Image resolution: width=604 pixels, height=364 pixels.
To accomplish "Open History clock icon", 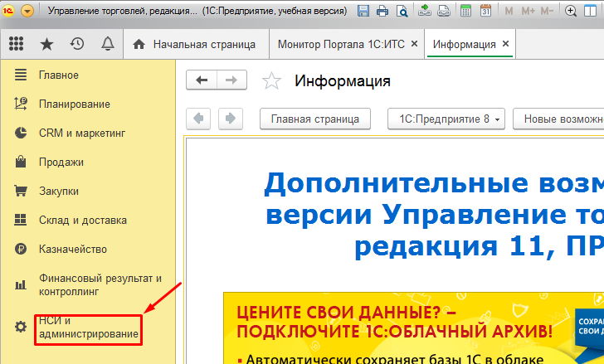I will click(x=77, y=44).
